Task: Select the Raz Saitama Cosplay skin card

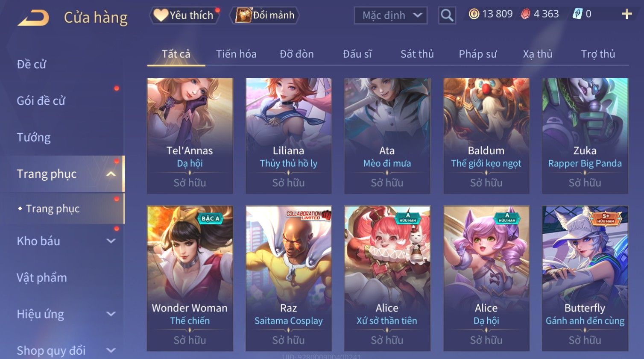Action: (289, 278)
